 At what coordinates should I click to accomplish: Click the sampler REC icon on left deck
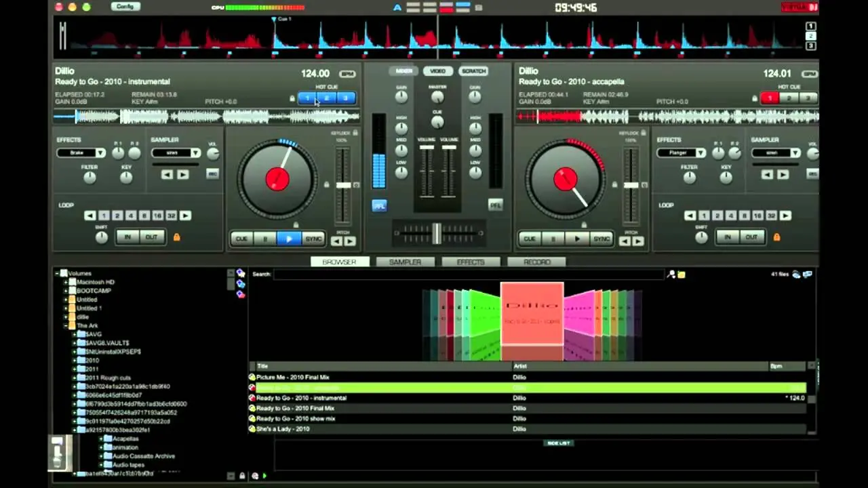point(212,174)
